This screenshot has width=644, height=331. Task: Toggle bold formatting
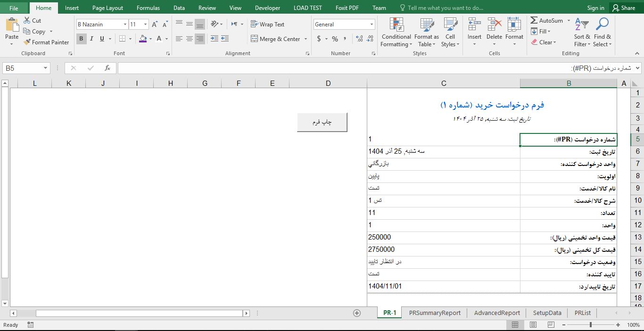coord(81,38)
